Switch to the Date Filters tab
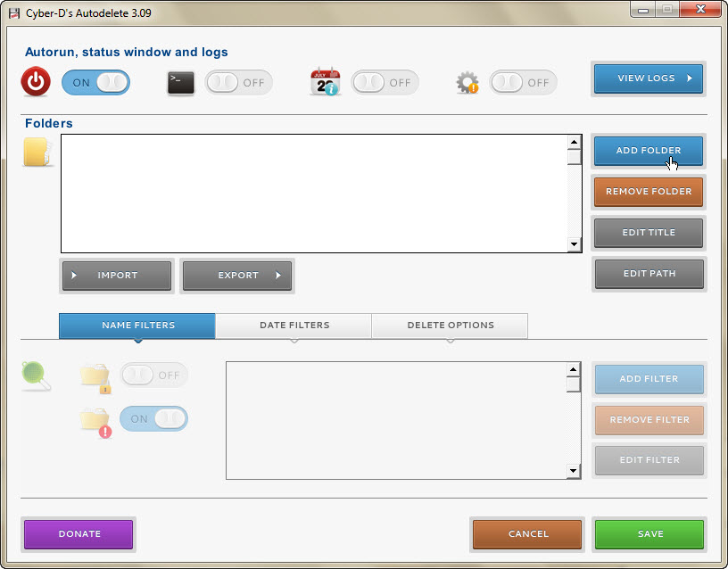 tap(294, 326)
